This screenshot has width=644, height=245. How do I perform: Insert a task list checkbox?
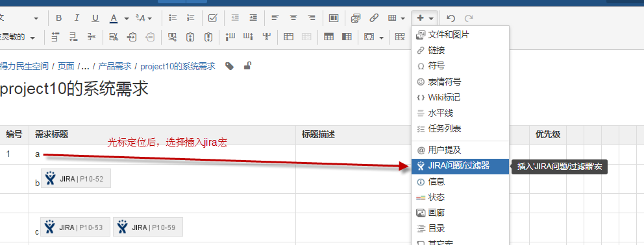[212, 18]
